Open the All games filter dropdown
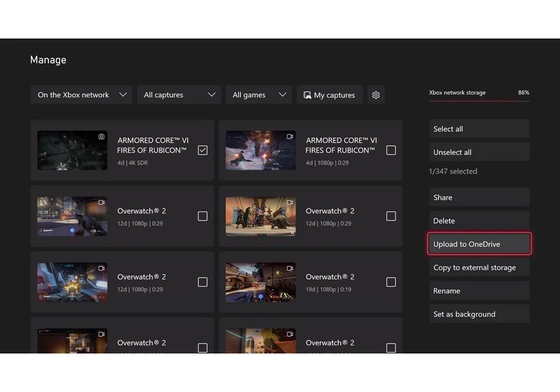The image size is (560, 392). click(259, 95)
